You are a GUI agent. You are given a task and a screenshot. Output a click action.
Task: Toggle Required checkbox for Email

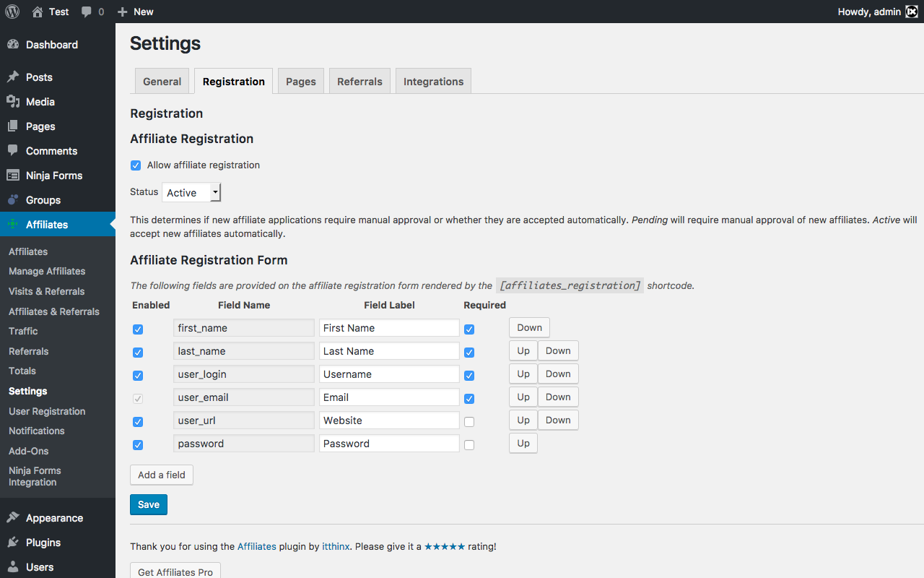point(469,399)
